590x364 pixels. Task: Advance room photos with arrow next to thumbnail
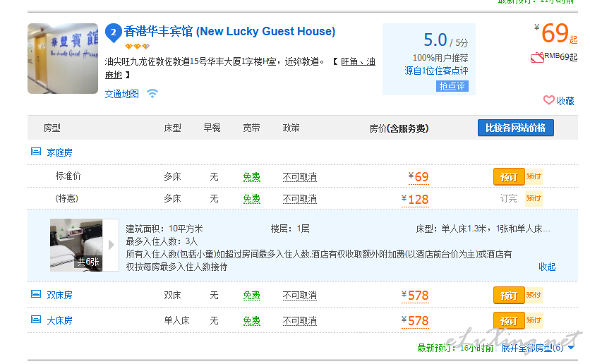(x=111, y=245)
